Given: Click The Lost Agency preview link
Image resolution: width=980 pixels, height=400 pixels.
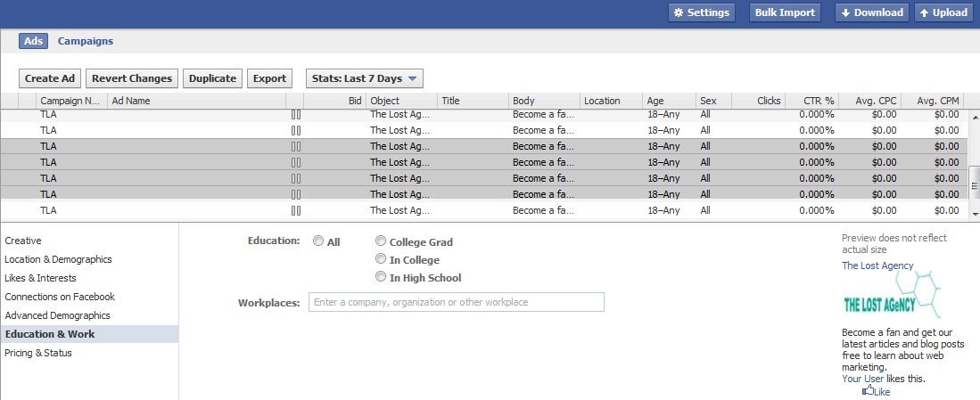Looking at the screenshot, I should [877, 265].
